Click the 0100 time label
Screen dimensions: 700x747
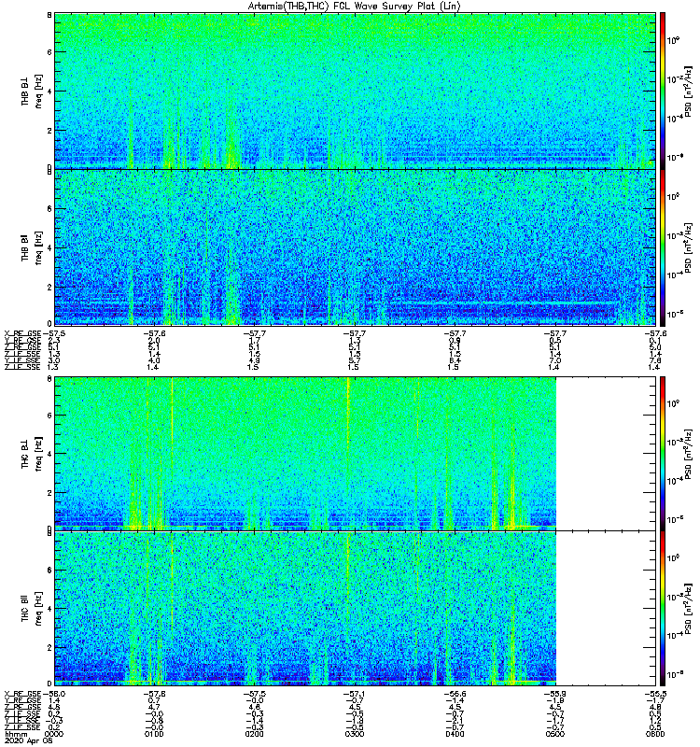click(154, 734)
